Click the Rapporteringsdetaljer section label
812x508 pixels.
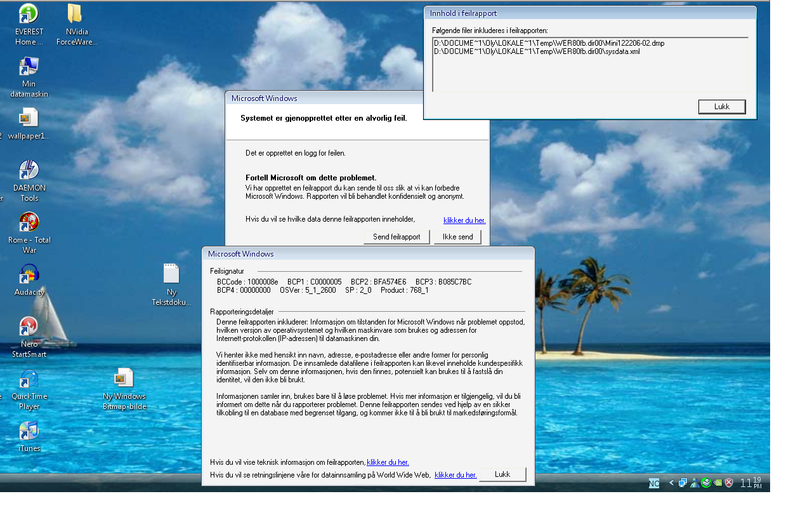[242, 312]
